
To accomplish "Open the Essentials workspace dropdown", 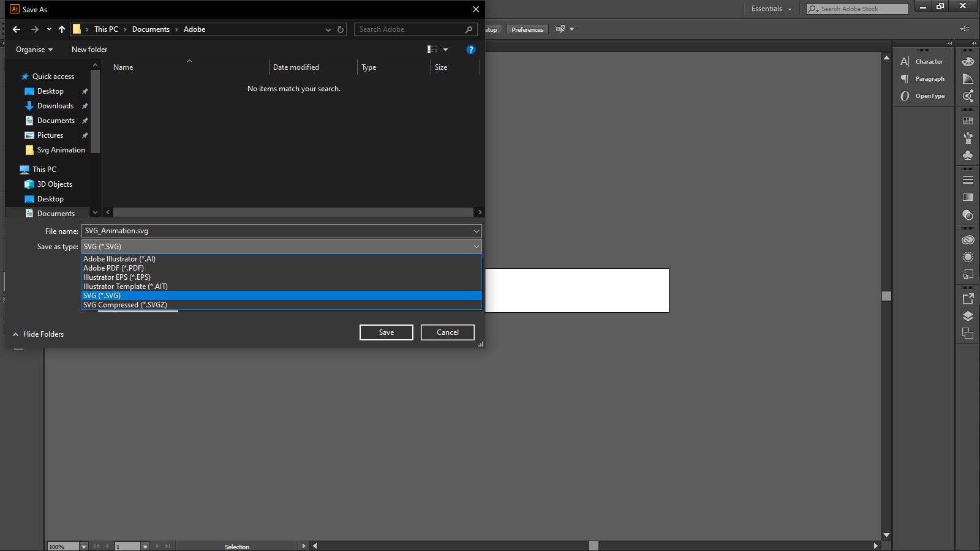I will pyautogui.click(x=771, y=9).
